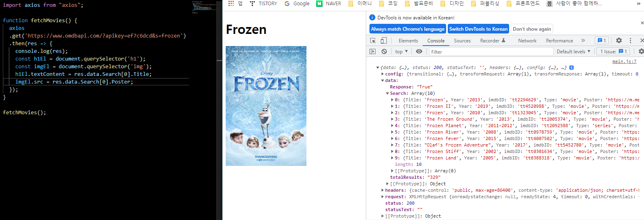Open the 이머니 bookmark folder
644x220 pixels.
[360, 3]
